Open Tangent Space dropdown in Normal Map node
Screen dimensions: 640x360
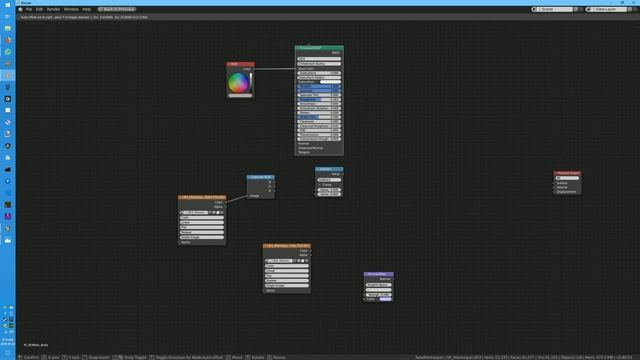coord(378,285)
